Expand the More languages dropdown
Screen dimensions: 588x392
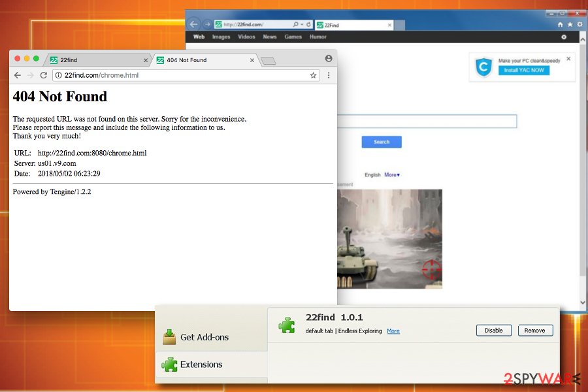pyautogui.click(x=392, y=175)
